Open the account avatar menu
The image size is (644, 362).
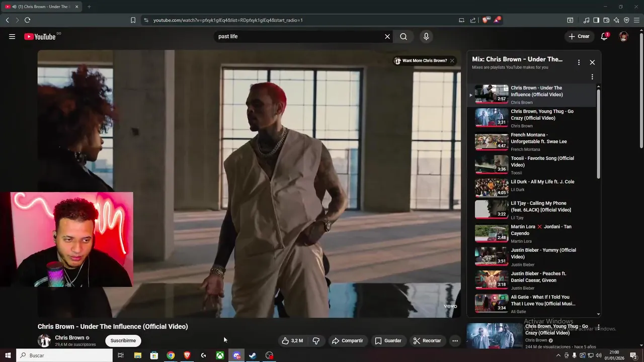click(624, 36)
